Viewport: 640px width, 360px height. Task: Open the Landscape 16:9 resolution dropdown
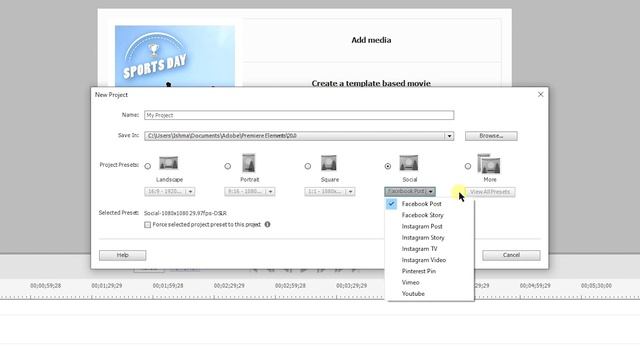[169, 191]
